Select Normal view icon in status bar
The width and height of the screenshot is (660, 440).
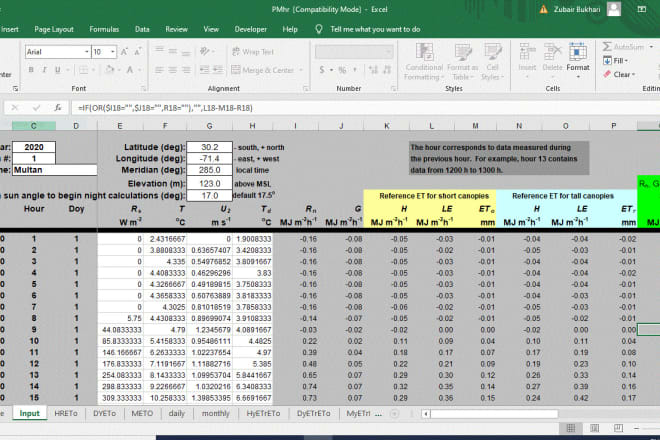pyautogui.click(x=571, y=428)
